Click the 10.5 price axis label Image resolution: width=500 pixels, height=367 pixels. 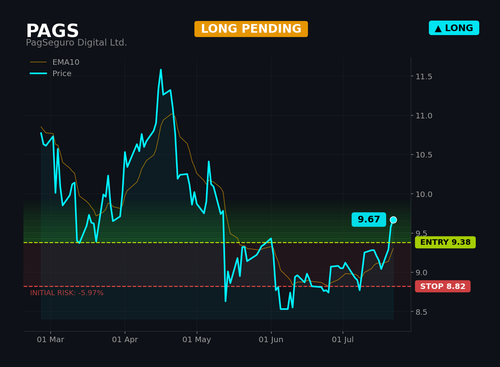[424, 155]
